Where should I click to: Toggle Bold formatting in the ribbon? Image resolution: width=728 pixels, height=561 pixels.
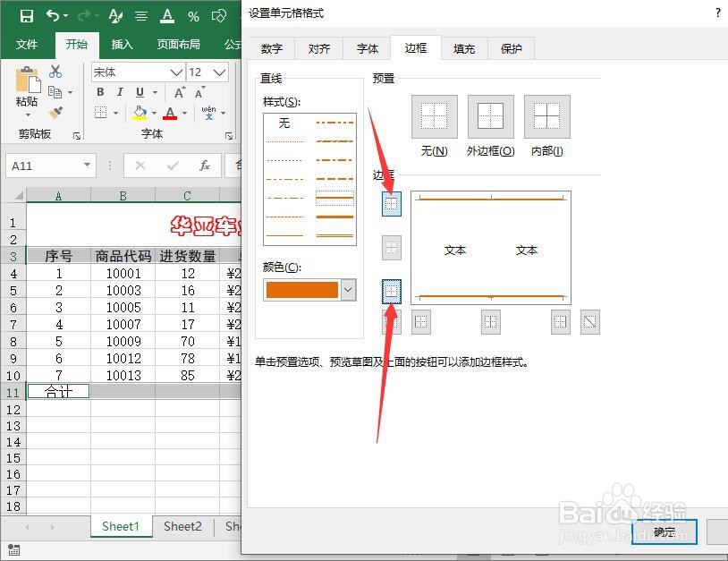(x=100, y=92)
